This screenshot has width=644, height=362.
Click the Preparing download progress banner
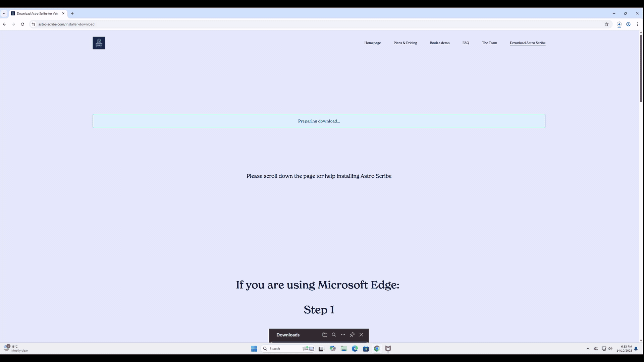pos(319,121)
